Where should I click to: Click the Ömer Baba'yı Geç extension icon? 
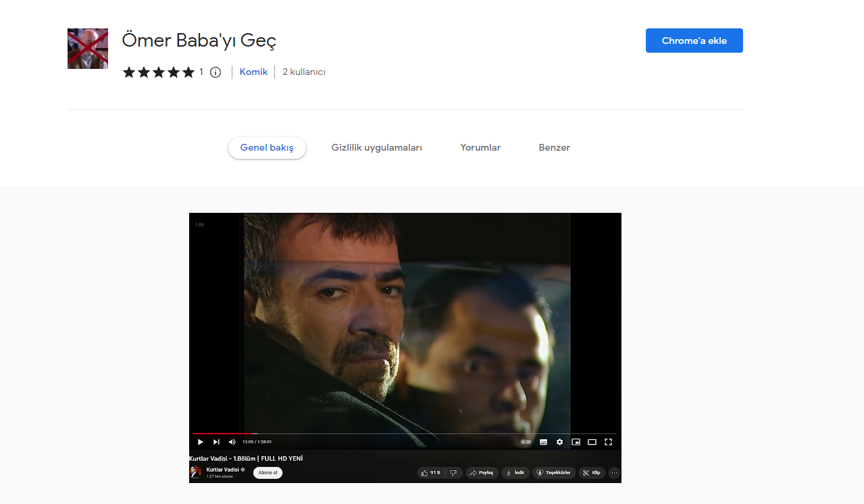pyautogui.click(x=88, y=49)
